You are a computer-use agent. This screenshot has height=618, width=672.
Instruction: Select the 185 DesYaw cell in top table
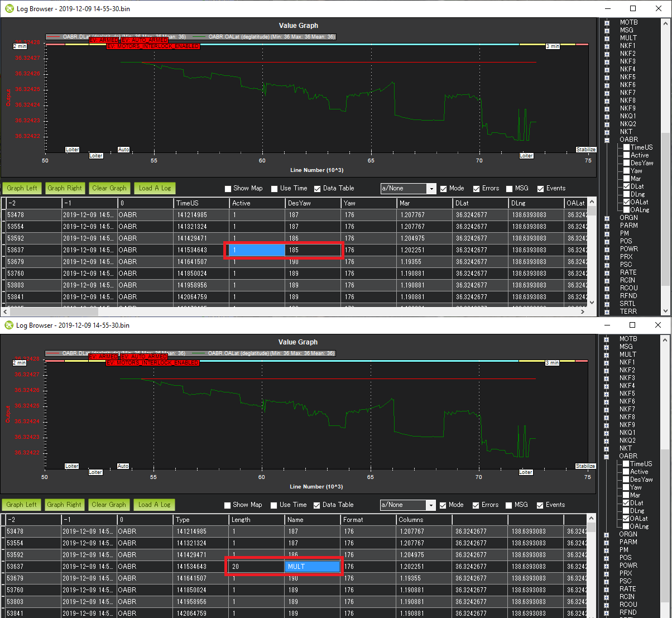(313, 250)
